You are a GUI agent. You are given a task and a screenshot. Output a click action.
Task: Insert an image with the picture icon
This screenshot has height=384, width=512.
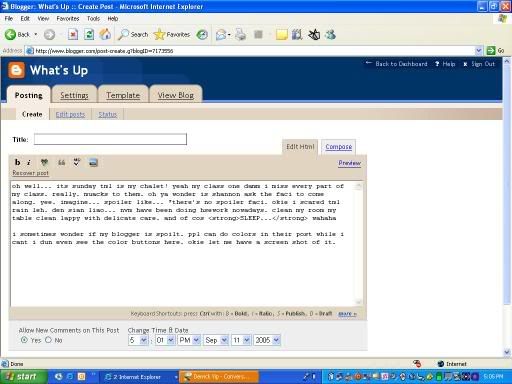tap(93, 163)
